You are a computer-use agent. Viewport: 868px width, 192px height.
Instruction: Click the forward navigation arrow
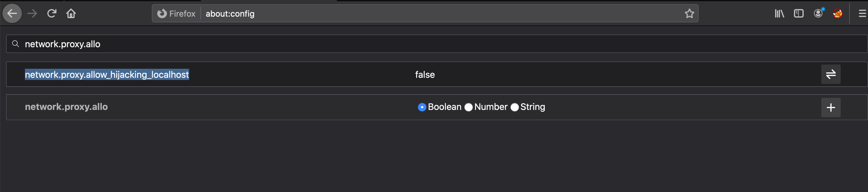(32, 13)
